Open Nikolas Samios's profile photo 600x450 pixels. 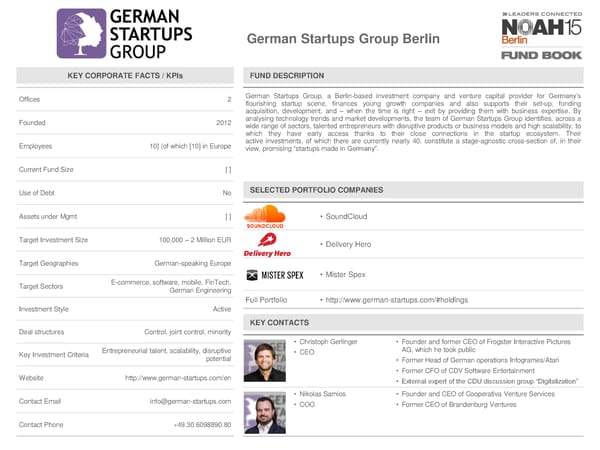pyautogui.click(x=264, y=411)
